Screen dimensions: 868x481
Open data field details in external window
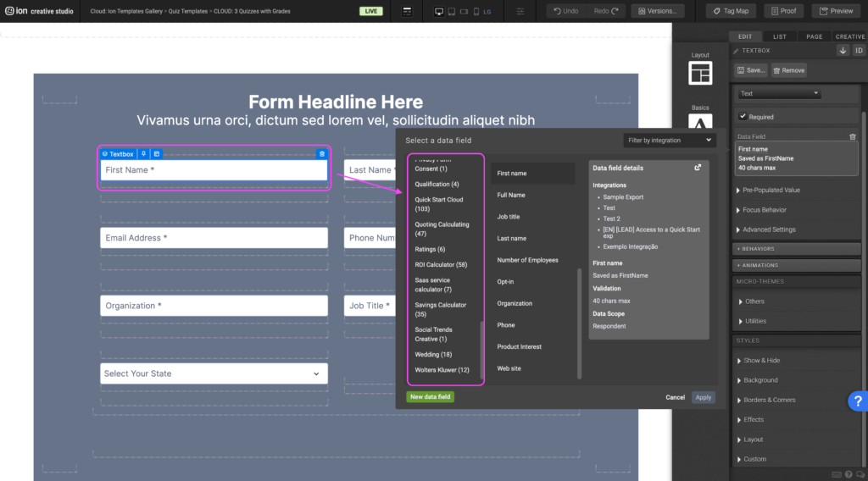tap(698, 168)
